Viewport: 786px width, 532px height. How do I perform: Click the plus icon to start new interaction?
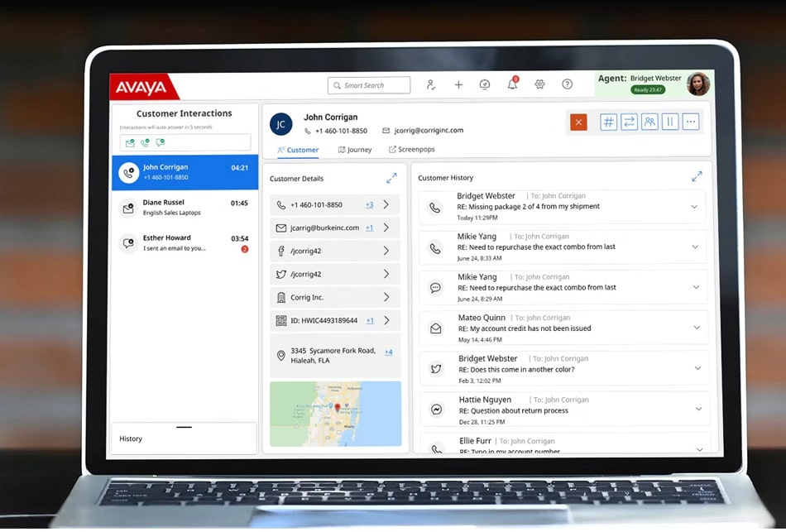tap(458, 84)
